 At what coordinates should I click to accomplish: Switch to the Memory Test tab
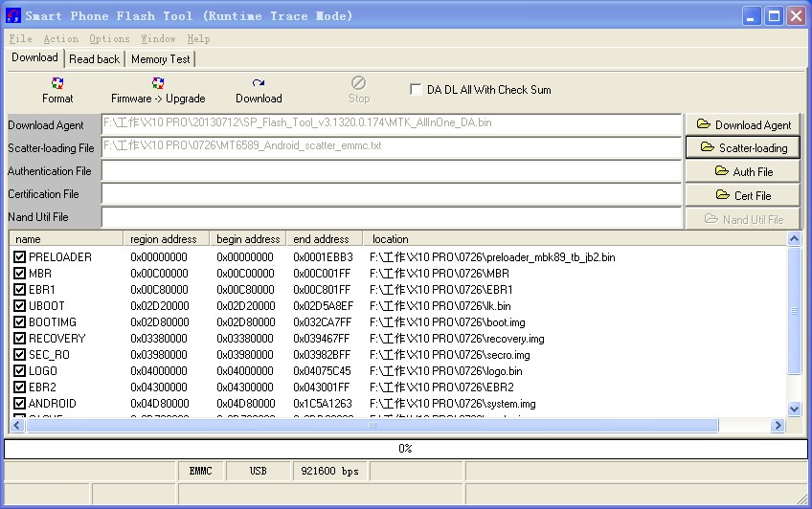click(x=161, y=59)
